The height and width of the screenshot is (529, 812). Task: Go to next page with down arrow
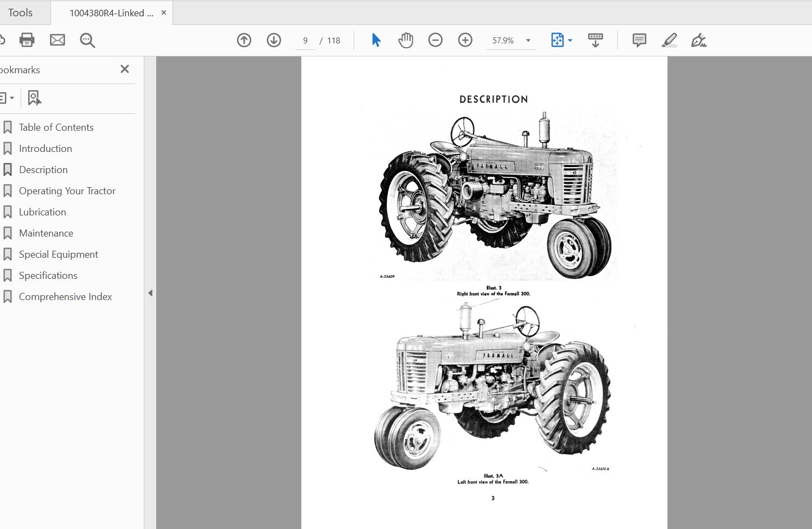[273, 40]
